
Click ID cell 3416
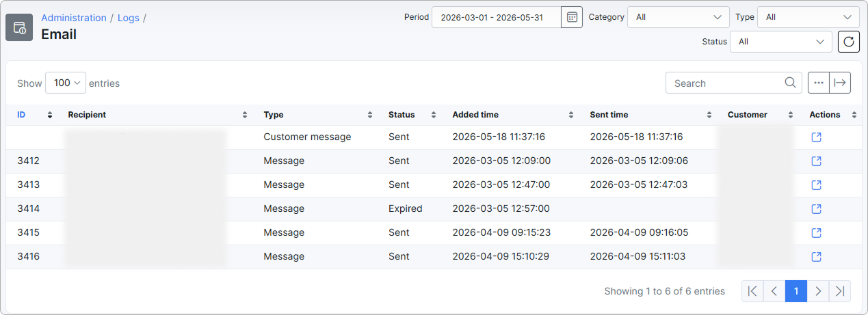pos(29,256)
